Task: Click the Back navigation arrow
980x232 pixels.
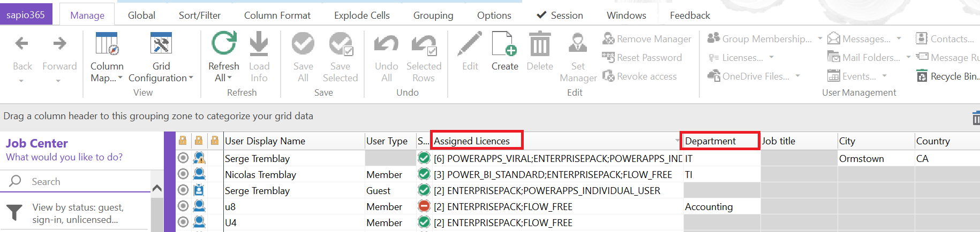Action: [x=22, y=44]
